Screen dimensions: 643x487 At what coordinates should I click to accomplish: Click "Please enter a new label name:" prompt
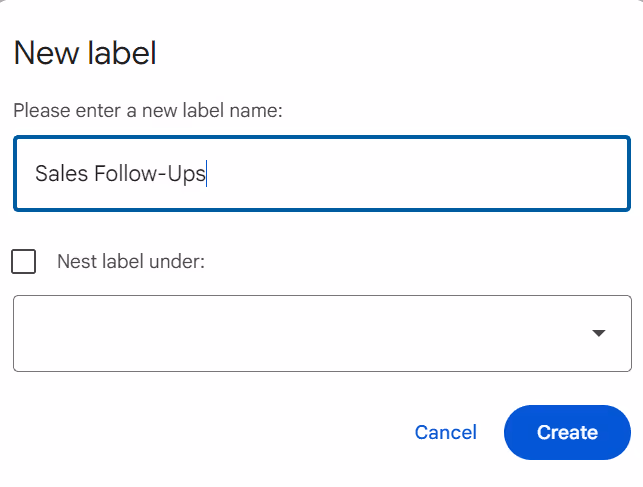(x=148, y=110)
